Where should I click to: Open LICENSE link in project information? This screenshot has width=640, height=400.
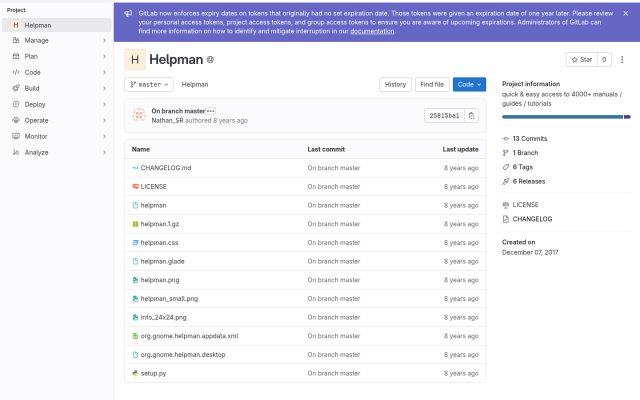[525, 205]
